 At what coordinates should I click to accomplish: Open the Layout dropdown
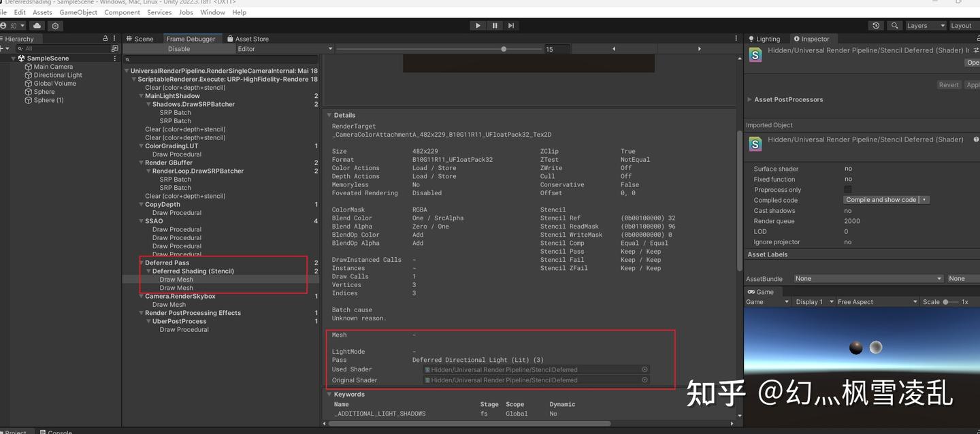tap(964, 25)
